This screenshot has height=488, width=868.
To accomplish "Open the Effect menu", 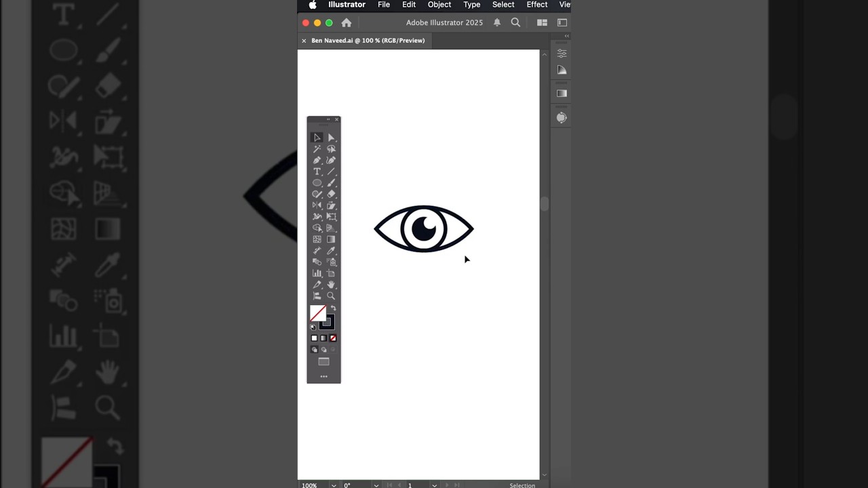I will pyautogui.click(x=537, y=5).
